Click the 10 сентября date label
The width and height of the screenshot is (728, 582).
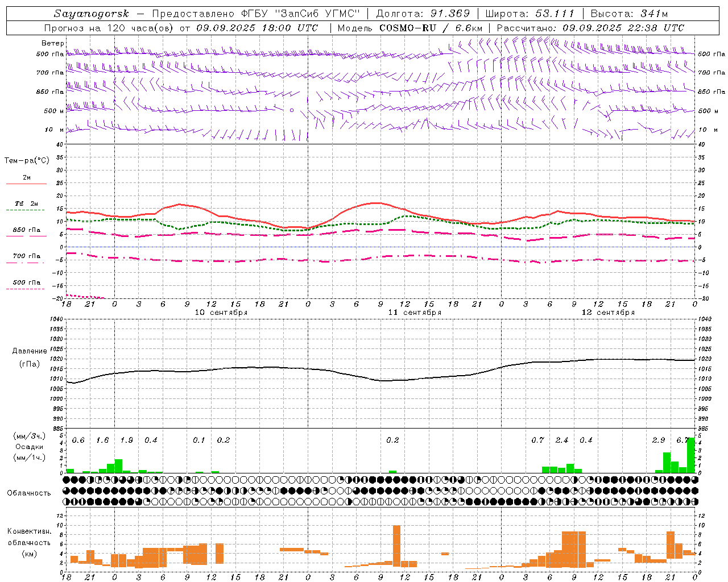coord(221,313)
